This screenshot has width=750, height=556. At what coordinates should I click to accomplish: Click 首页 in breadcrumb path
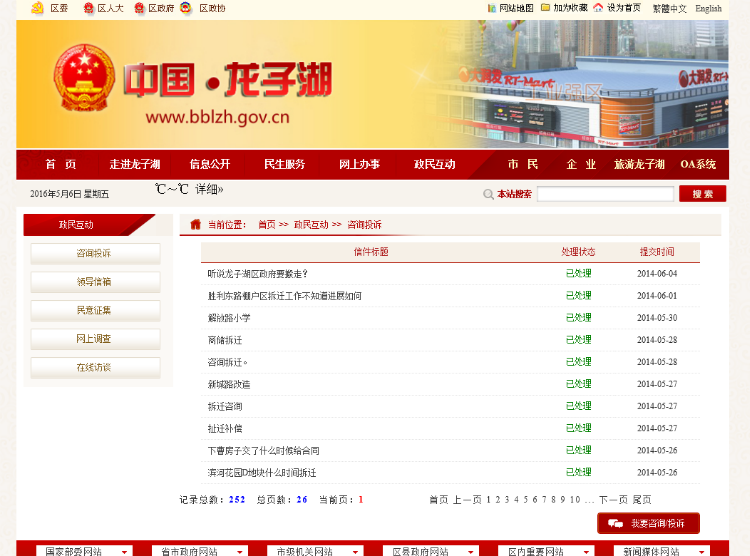267,224
